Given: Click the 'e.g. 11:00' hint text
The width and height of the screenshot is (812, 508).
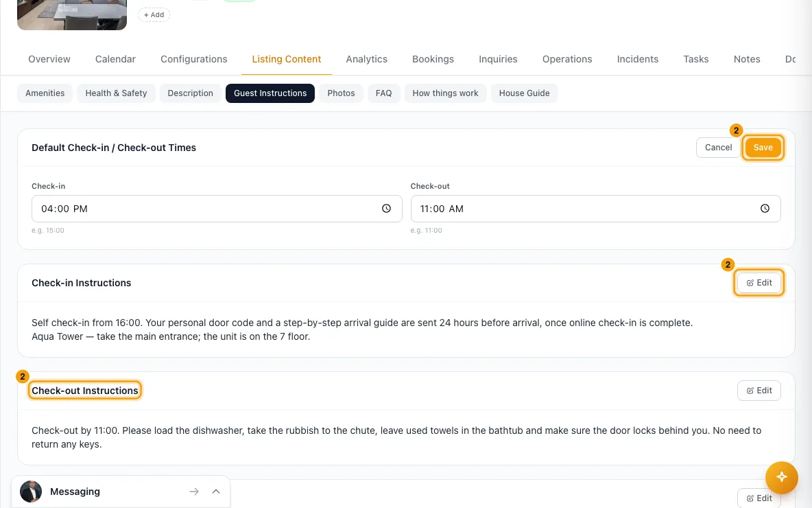Looking at the screenshot, I should click(426, 230).
